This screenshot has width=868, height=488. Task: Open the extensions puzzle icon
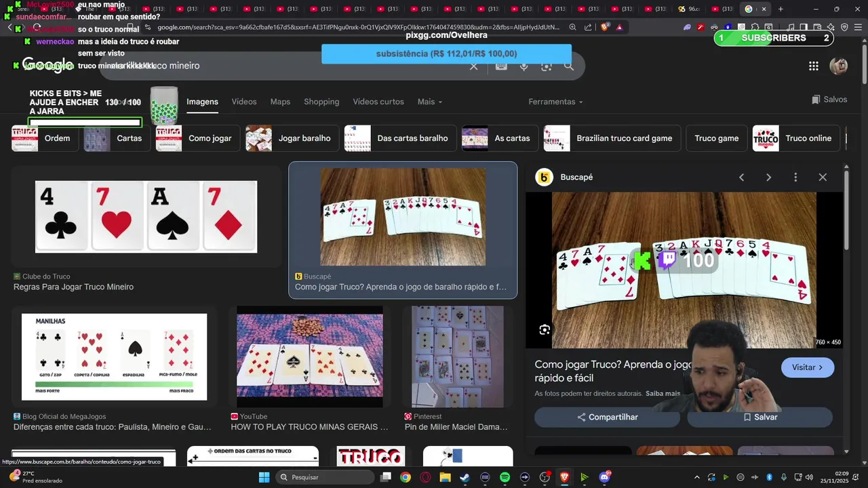pos(755,27)
